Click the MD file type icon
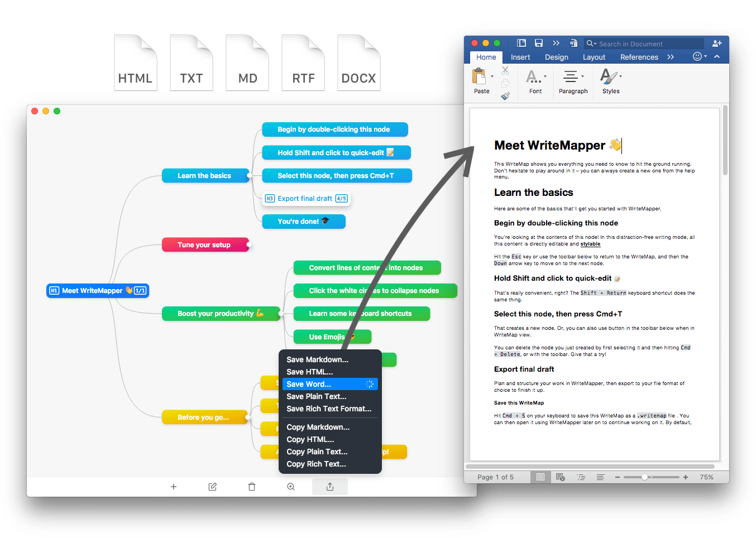 pos(247,63)
